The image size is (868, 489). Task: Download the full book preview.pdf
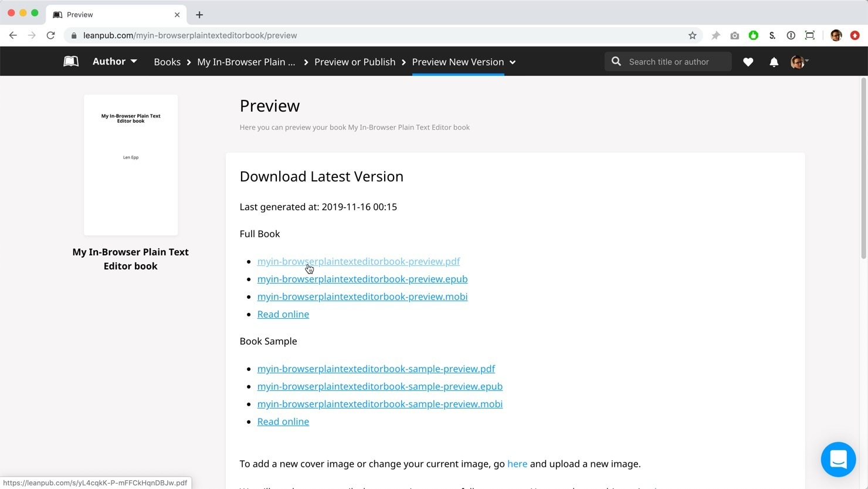[358, 261]
